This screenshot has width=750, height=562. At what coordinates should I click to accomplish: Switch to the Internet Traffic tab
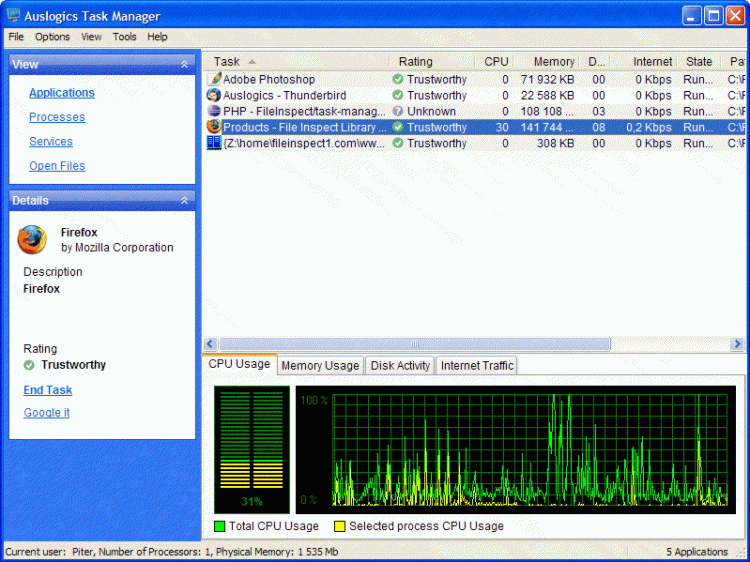pyautogui.click(x=477, y=365)
